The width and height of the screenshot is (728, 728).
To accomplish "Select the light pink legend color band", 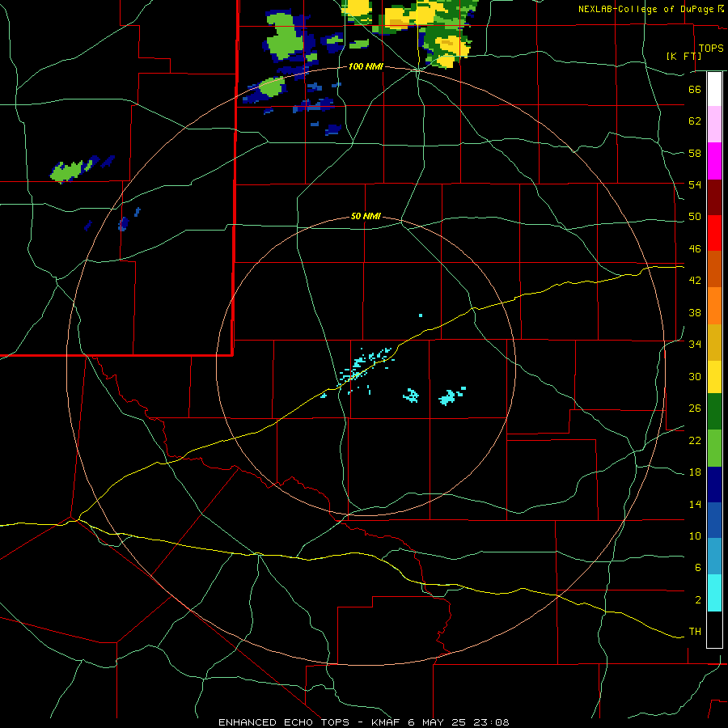I will coord(714,124).
